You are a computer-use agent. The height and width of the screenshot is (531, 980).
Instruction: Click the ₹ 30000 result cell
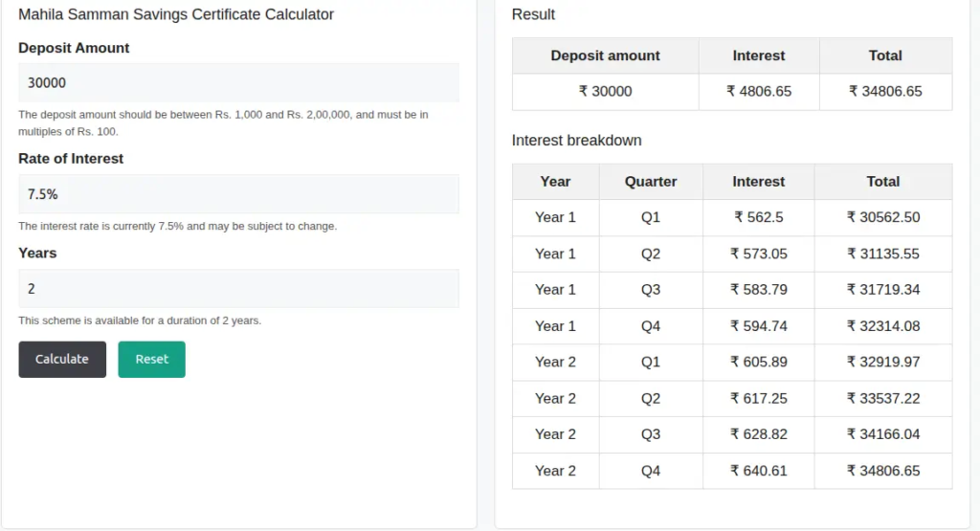(x=605, y=92)
